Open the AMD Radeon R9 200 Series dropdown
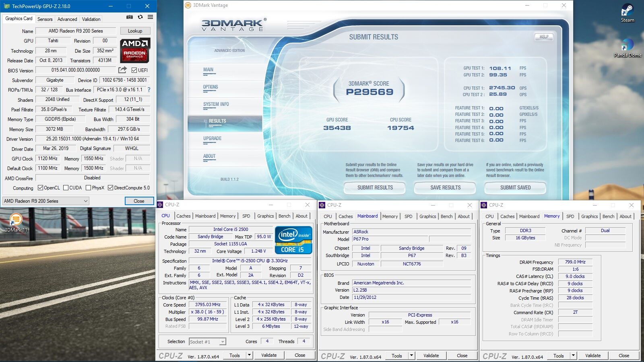The height and width of the screenshot is (362, 644). pos(46,201)
